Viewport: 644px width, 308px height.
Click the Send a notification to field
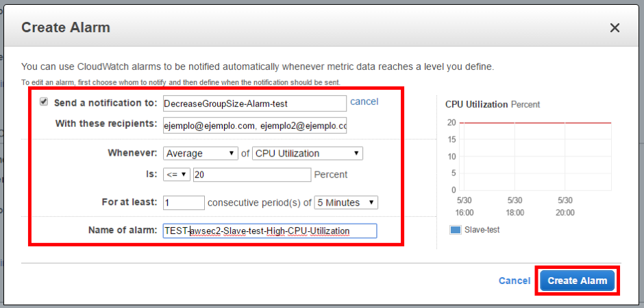tap(254, 104)
